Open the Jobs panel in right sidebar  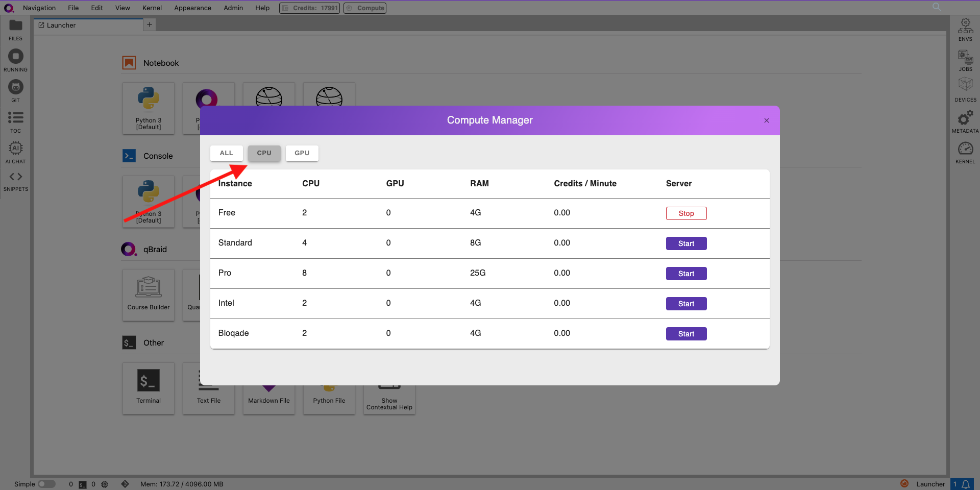coord(965,60)
